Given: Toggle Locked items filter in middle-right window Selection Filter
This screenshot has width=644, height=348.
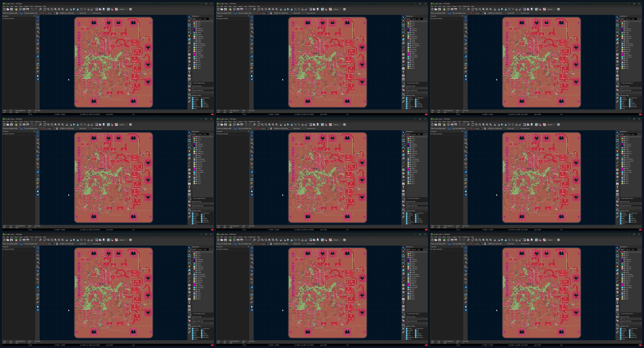Looking at the screenshot, I should pos(633,213).
